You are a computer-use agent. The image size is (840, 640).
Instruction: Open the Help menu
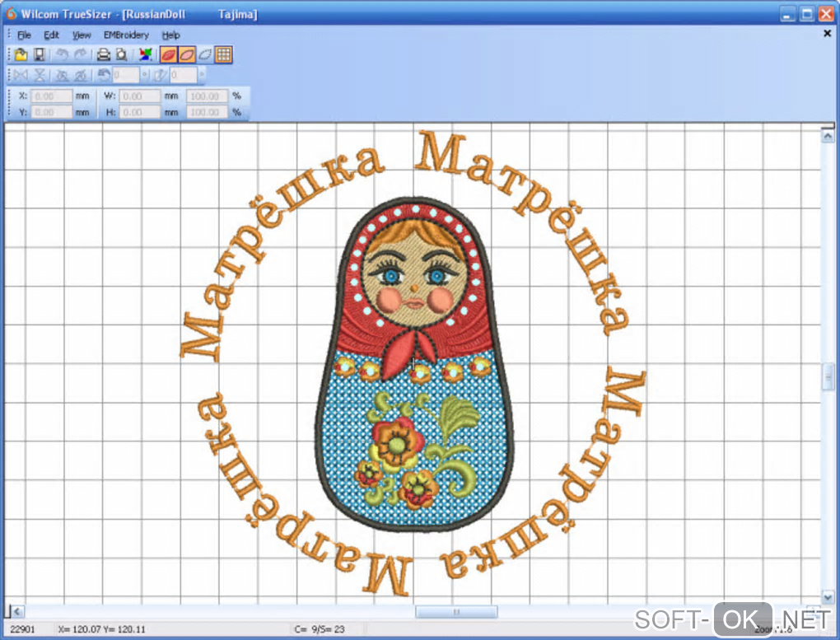(170, 35)
